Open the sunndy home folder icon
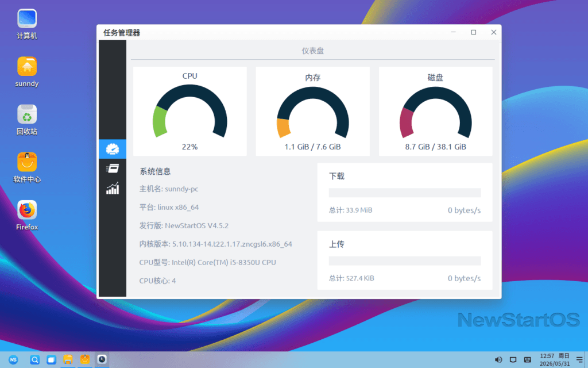The width and height of the screenshot is (588, 368). (x=27, y=72)
